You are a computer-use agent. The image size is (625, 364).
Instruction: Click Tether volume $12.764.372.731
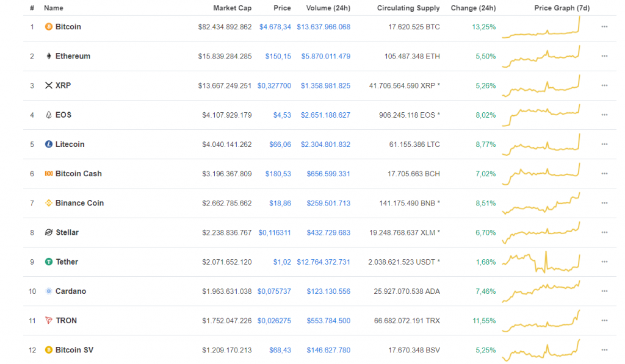point(323,262)
